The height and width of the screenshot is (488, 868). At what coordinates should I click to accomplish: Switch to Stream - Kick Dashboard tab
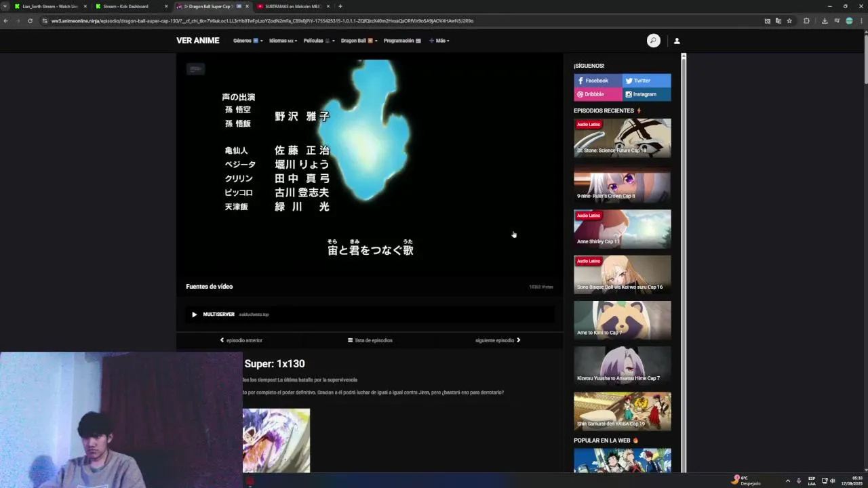point(129,6)
